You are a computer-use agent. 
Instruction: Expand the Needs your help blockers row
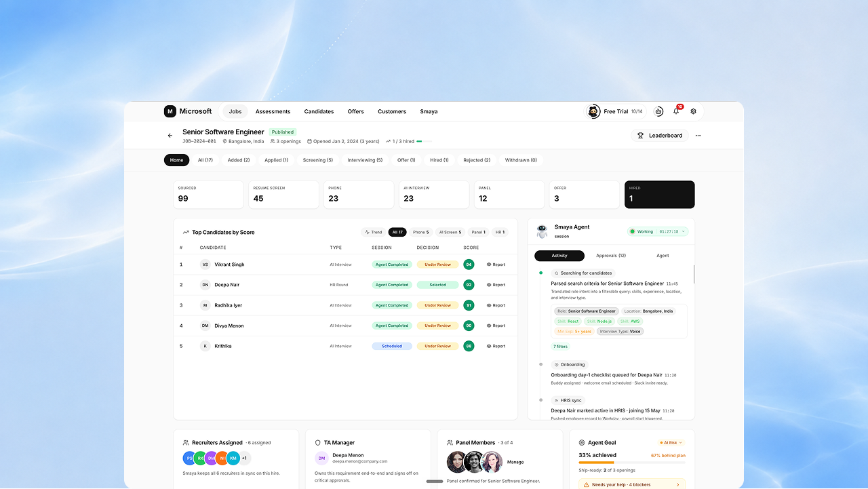[x=631, y=485]
